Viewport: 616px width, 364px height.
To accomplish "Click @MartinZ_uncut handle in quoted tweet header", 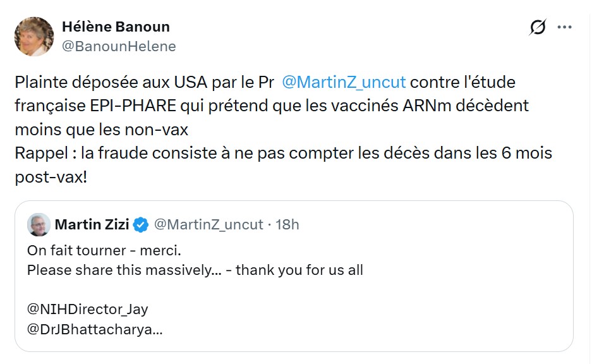I will (x=208, y=224).
